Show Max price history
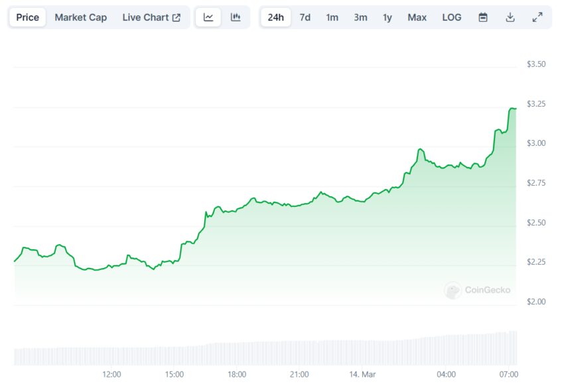Screen dimensions: 564x392 (x=417, y=17)
